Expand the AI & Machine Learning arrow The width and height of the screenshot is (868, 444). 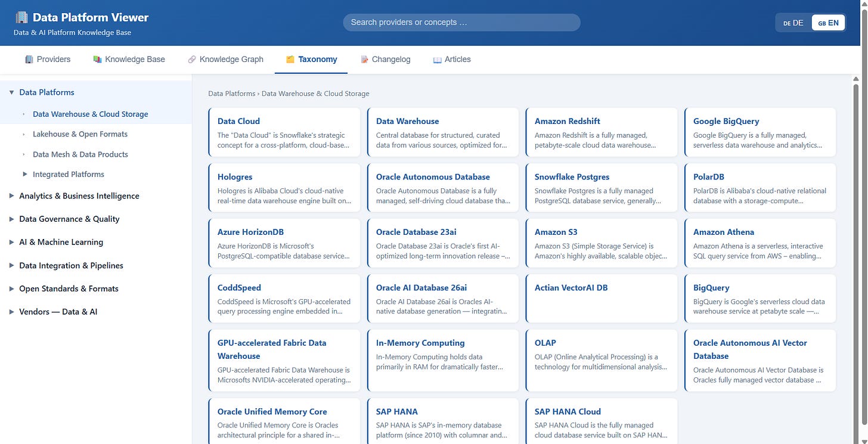11,242
